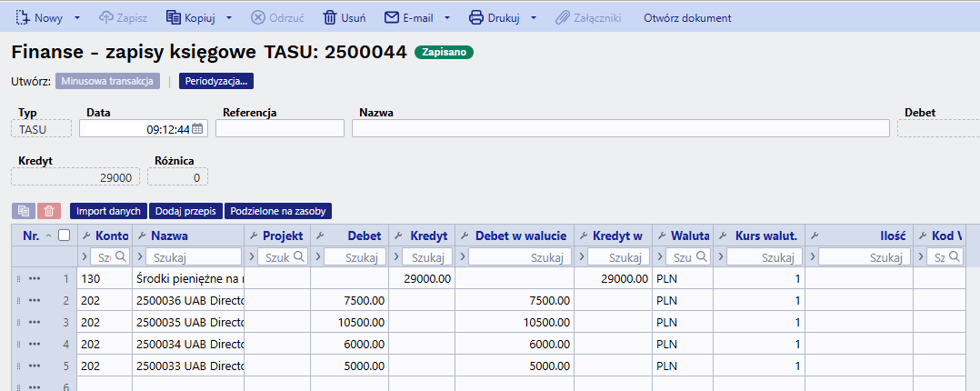Click the magnifier in Waluta search filter
The height and width of the screenshot is (391, 980).
point(701,256)
